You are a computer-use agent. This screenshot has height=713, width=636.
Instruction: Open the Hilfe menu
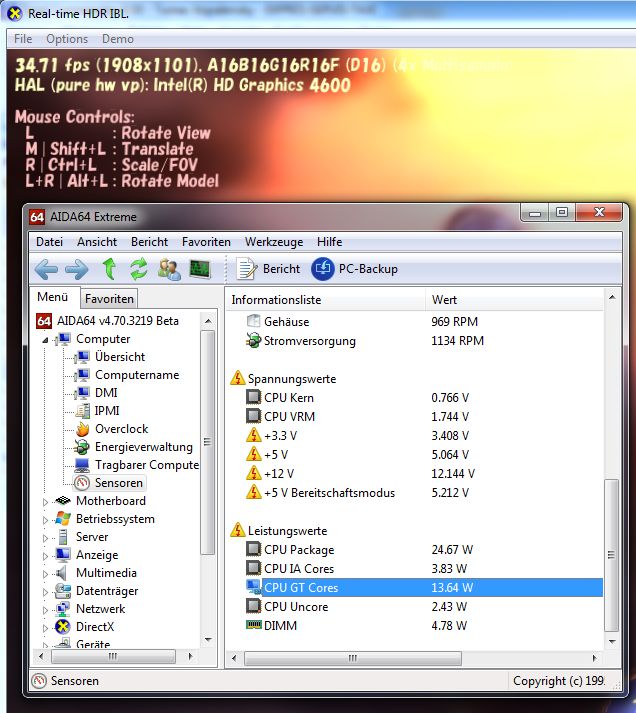tap(329, 242)
